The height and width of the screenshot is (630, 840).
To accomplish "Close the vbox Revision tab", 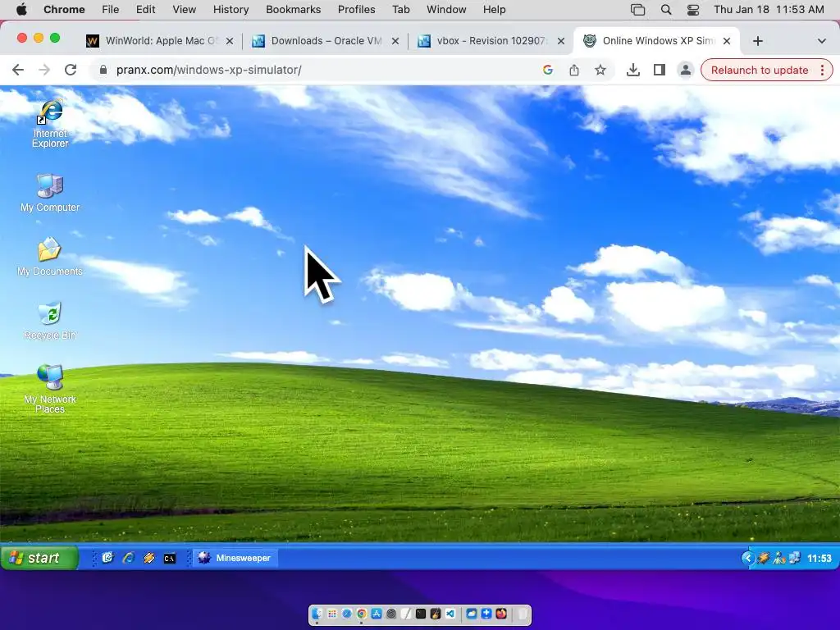I will point(561,41).
